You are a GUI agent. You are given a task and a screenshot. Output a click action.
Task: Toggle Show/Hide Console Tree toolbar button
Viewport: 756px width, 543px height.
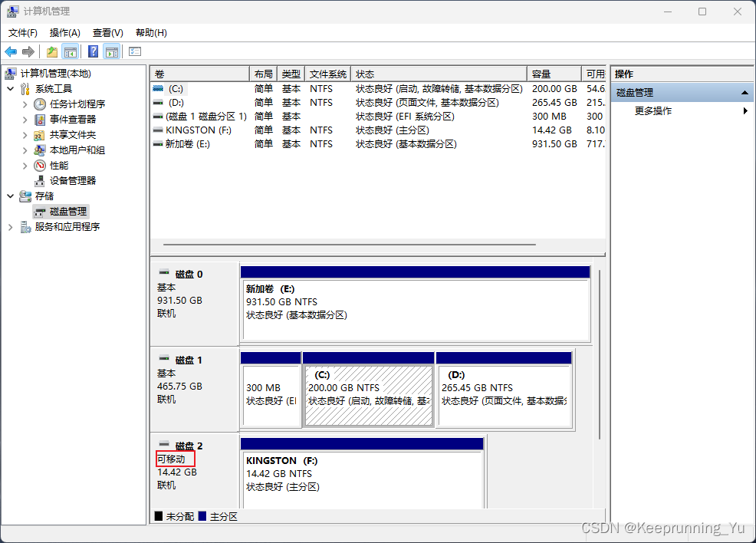(71, 51)
